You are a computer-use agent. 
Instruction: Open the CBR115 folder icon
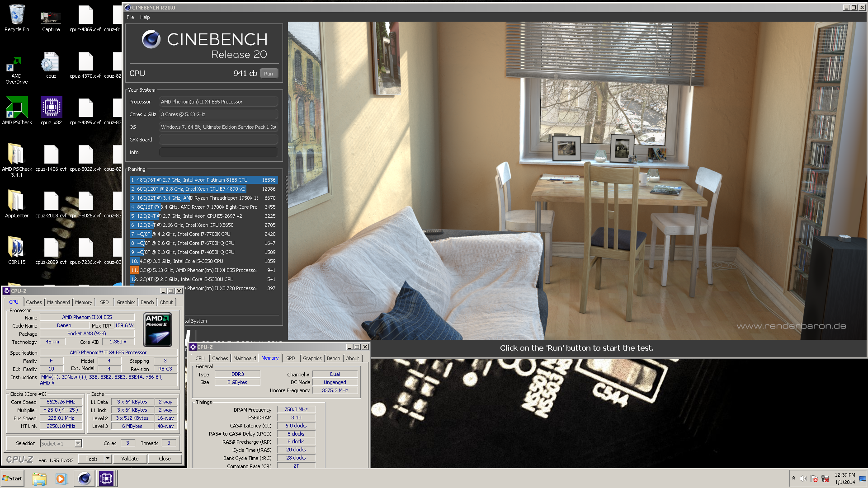pos(17,250)
